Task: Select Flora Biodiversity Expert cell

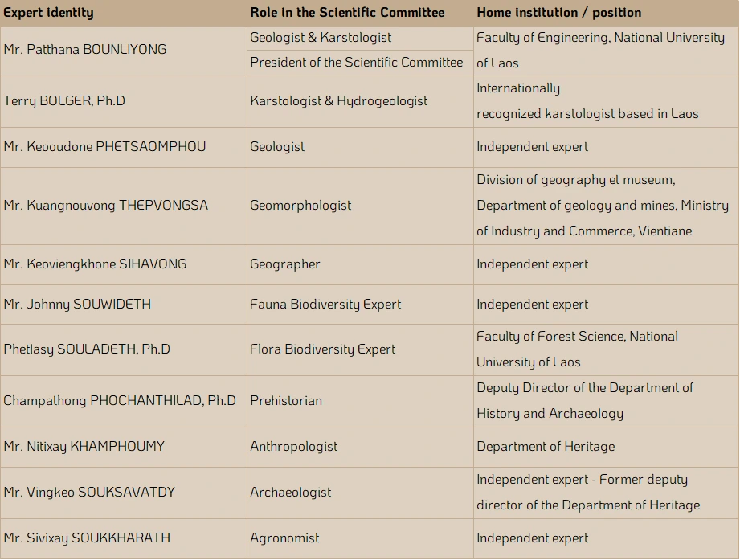Action: [360, 349]
